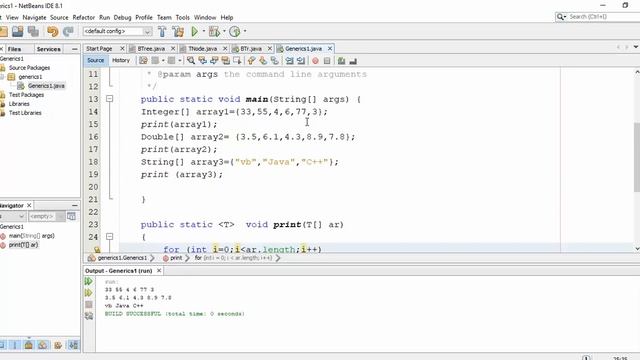Viewport: 640px width, 360px height.
Task: Close the Generics1.java tab
Action: click(330, 49)
